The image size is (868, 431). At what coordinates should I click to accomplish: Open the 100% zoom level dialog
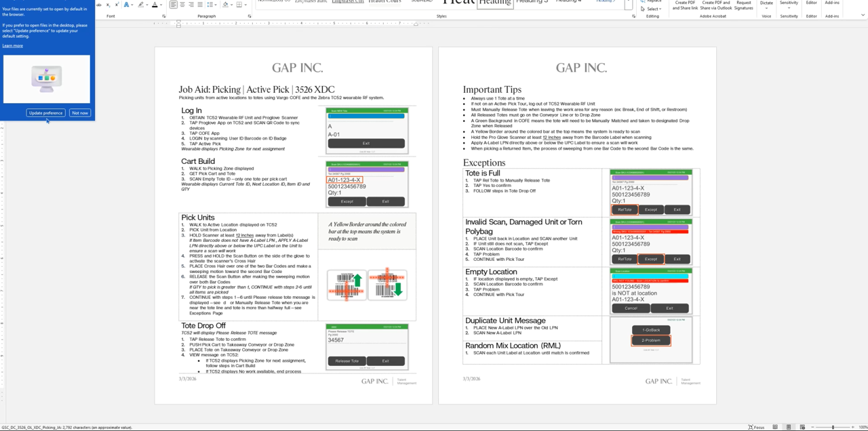[x=862, y=427]
